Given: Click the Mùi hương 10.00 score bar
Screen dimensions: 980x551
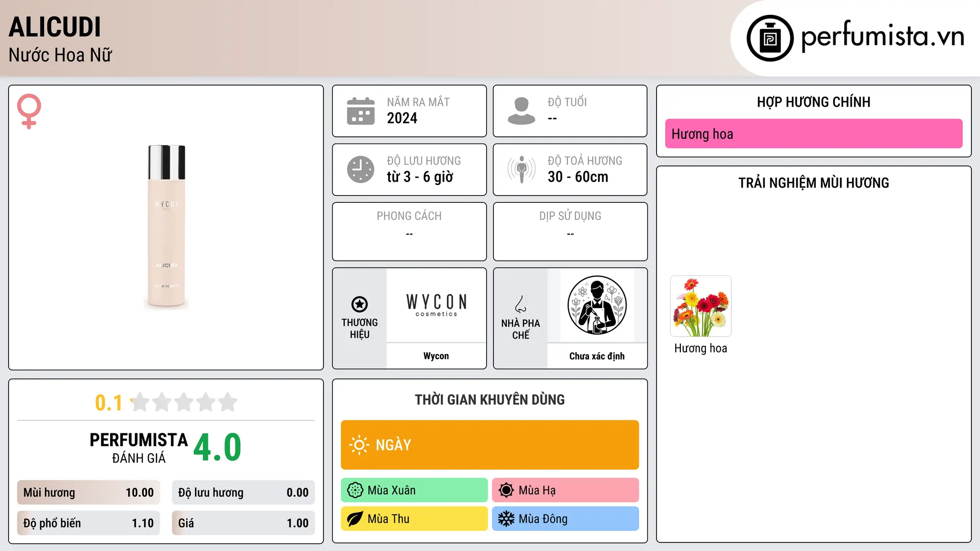Looking at the screenshot, I should 89,493.
